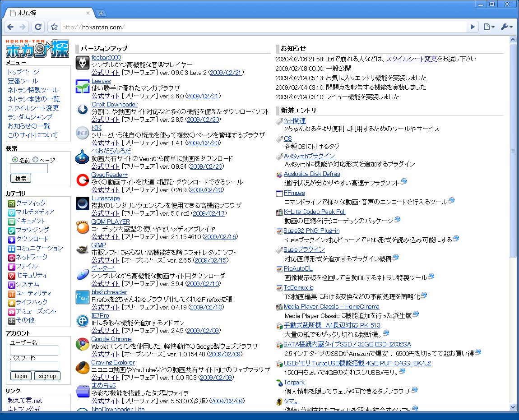
Task: Click the browser Back arrow button
Action: point(10,27)
